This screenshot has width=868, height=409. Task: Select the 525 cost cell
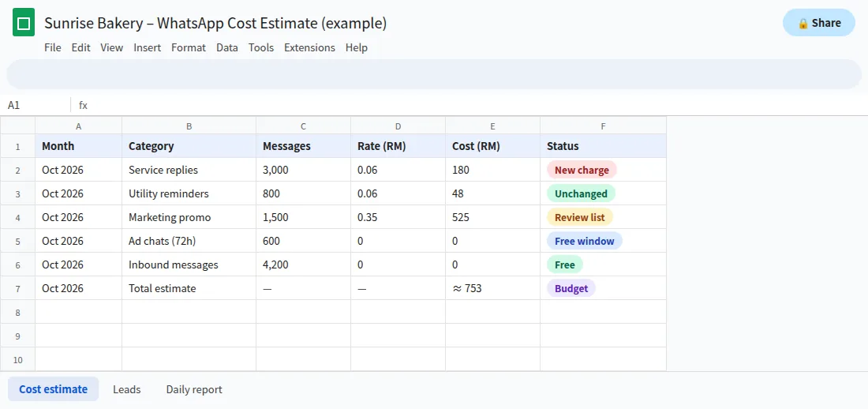[492, 217]
